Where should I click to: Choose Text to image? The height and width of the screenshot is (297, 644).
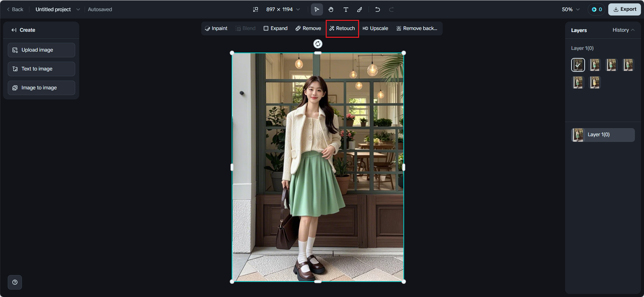[x=41, y=69]
